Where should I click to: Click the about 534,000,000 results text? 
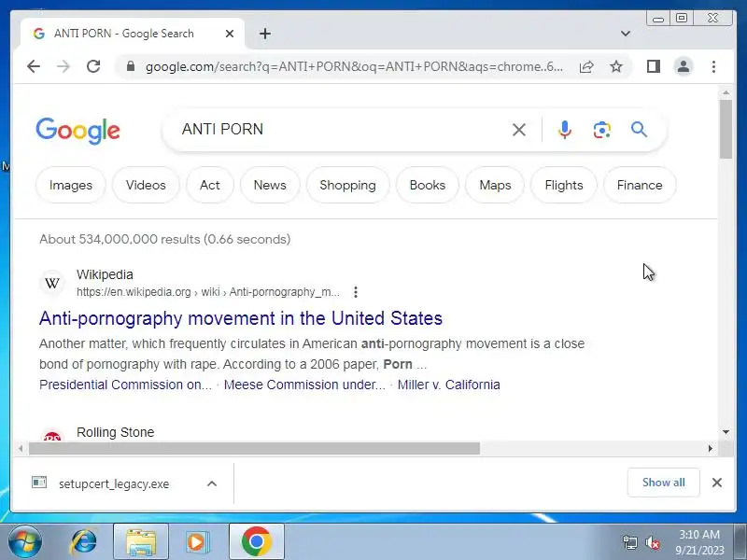click(165, 239)
